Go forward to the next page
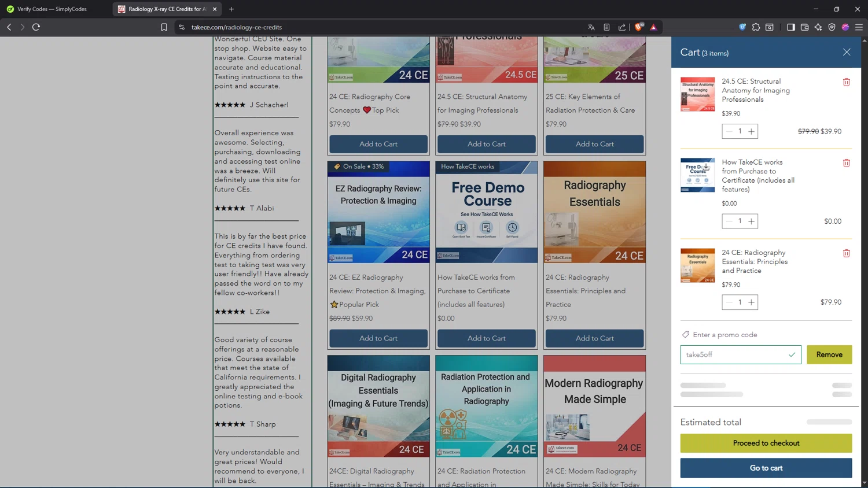Screen dimensions: 868x488 [x=23, y=27]
